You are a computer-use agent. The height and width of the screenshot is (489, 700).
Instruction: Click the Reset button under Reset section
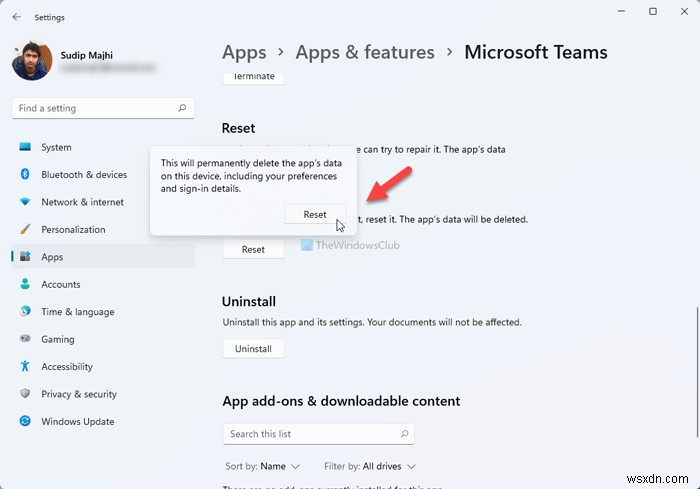point(253,249)
